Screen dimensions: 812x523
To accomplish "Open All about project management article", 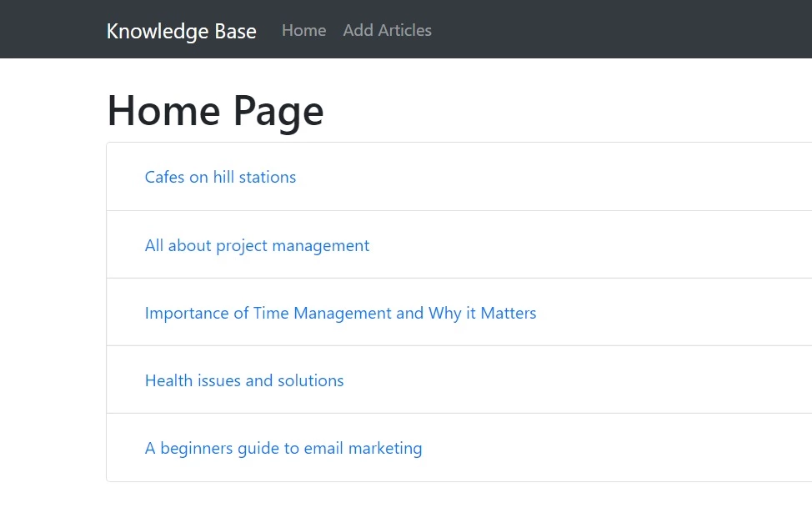I will tap(257, 245).
